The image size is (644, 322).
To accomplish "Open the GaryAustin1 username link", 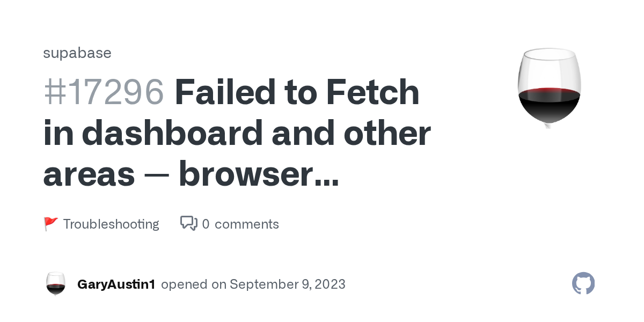I will tap(116, 284).
